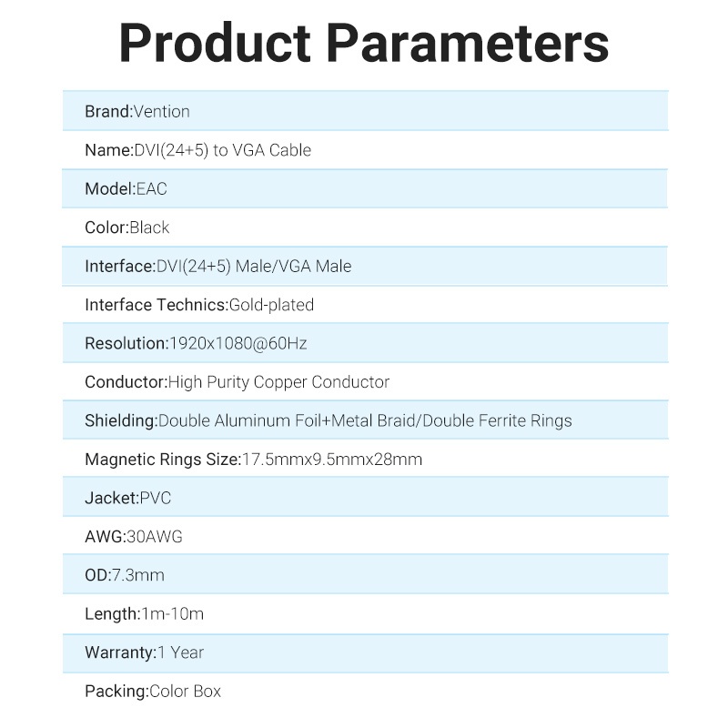Click the Name DVI(24+5) to VGA Cable row
The height and width of the screenshot is (728, 728).
pyautogui.click(x=364, y=150)
